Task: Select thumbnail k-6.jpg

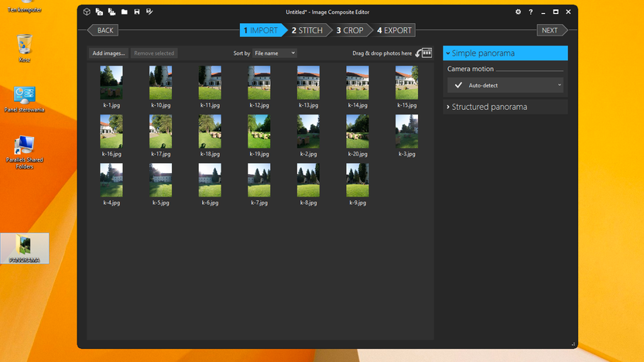Action: click(210, 180)
